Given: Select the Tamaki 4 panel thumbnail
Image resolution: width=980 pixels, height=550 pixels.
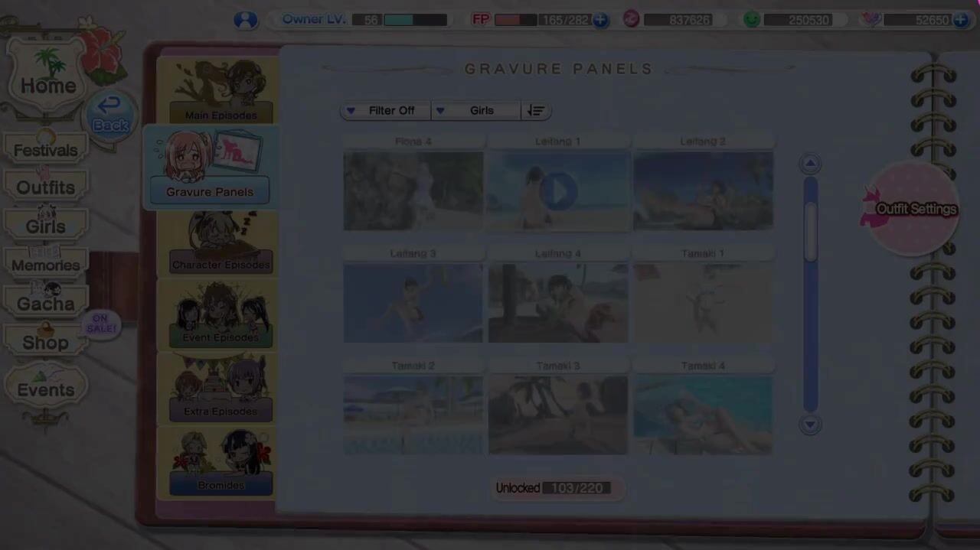Looking at the screenshot, I should (703, 415).
